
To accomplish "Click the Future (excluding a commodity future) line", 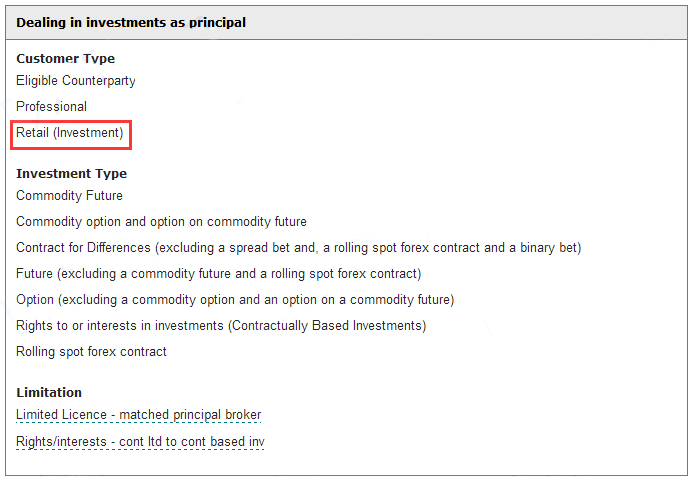I will click(x=218, y=274).
